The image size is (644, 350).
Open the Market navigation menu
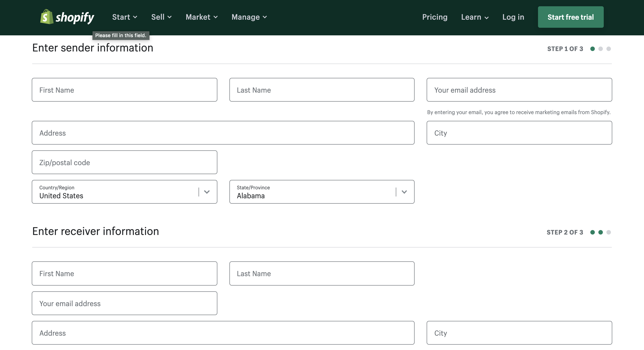[x=201, y=17]
